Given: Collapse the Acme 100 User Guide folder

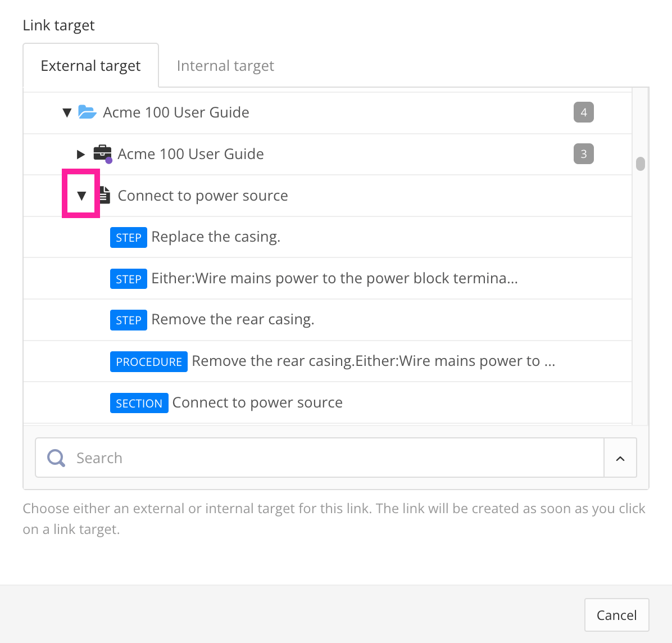Looking at the screenshot, I should point(66,112).
